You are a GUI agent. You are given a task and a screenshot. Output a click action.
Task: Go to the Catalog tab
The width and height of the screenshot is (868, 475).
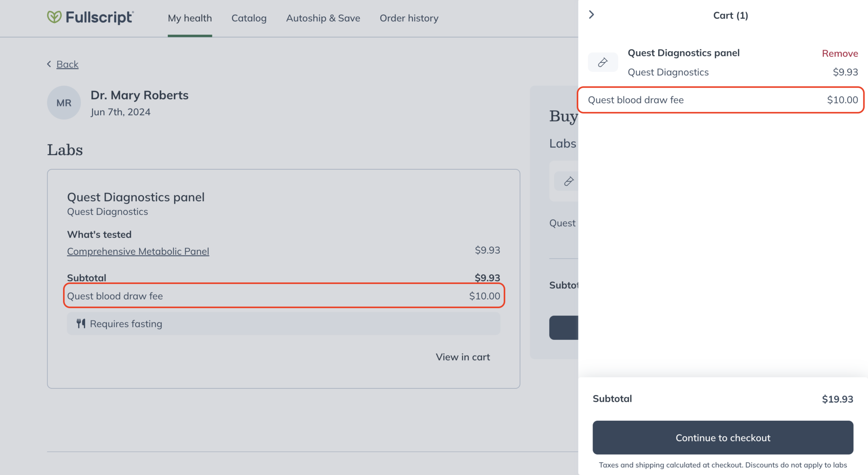point(249,18)
